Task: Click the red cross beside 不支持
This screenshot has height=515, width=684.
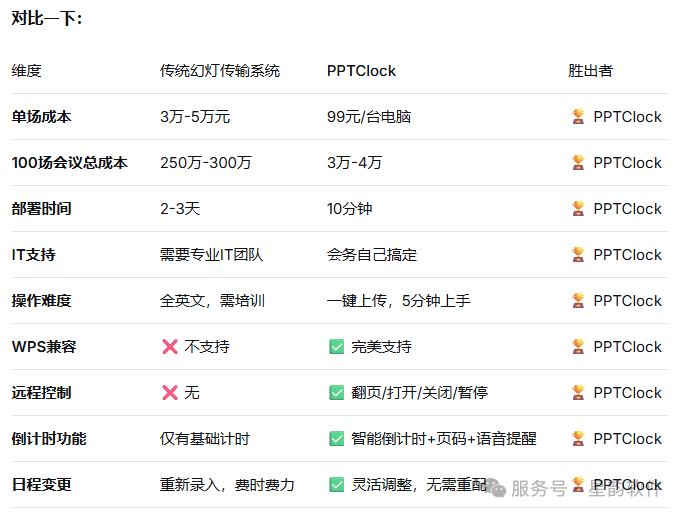Action: (x=170, y=347)
